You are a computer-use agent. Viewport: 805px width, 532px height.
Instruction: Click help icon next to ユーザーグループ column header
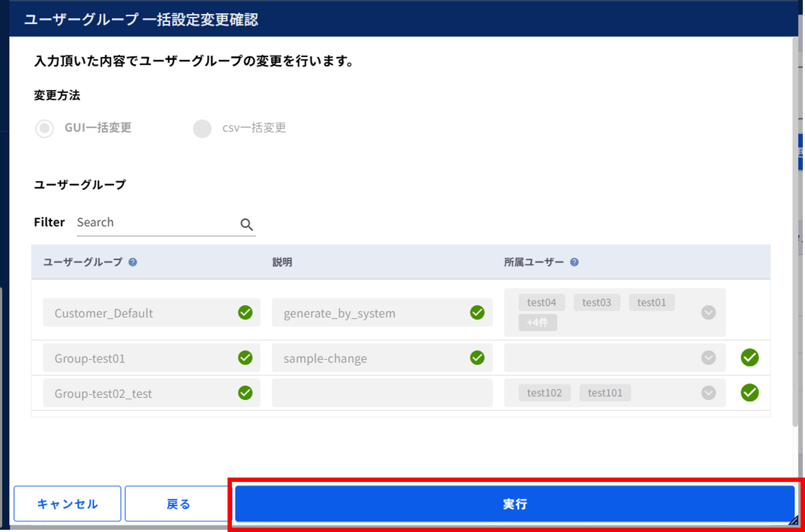(133, 262)
